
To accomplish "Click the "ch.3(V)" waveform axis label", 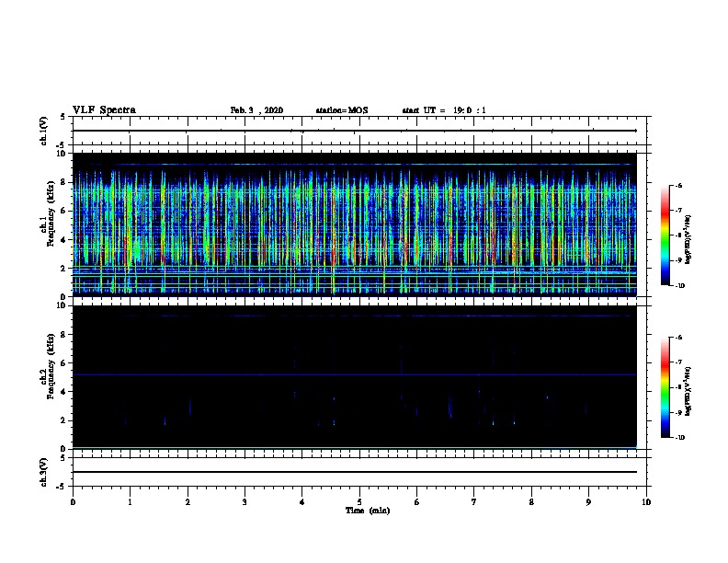I will pyautogui.click(x=44, y=472).
